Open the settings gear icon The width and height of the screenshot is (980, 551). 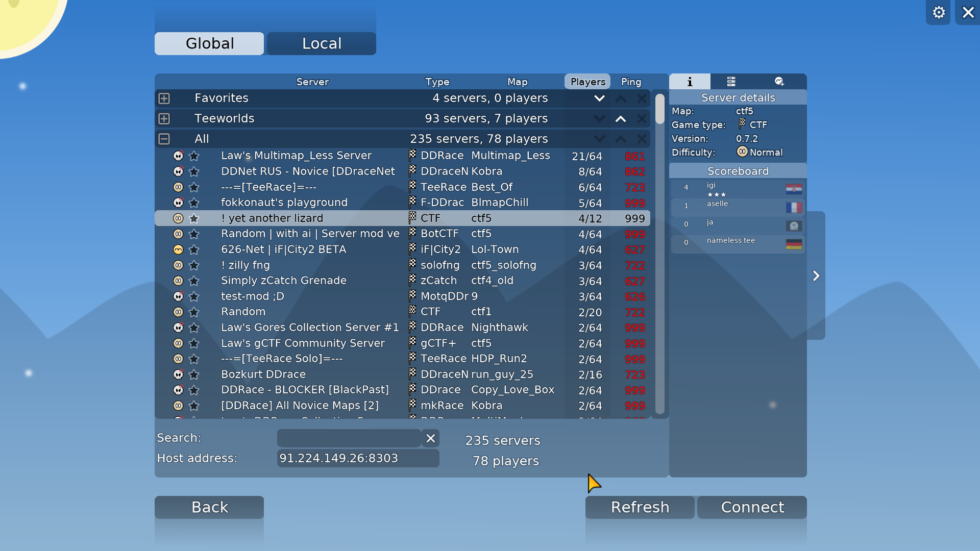tap(938, 12)
